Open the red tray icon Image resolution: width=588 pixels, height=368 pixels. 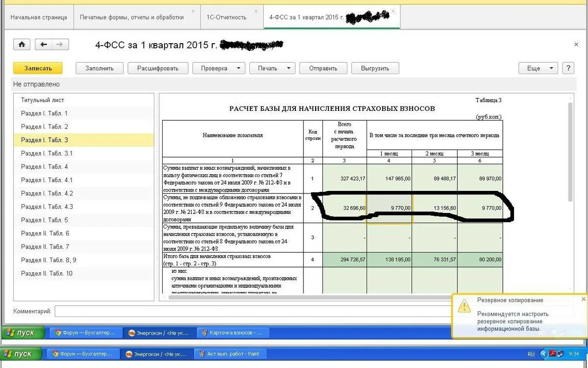tap(552, 354)
